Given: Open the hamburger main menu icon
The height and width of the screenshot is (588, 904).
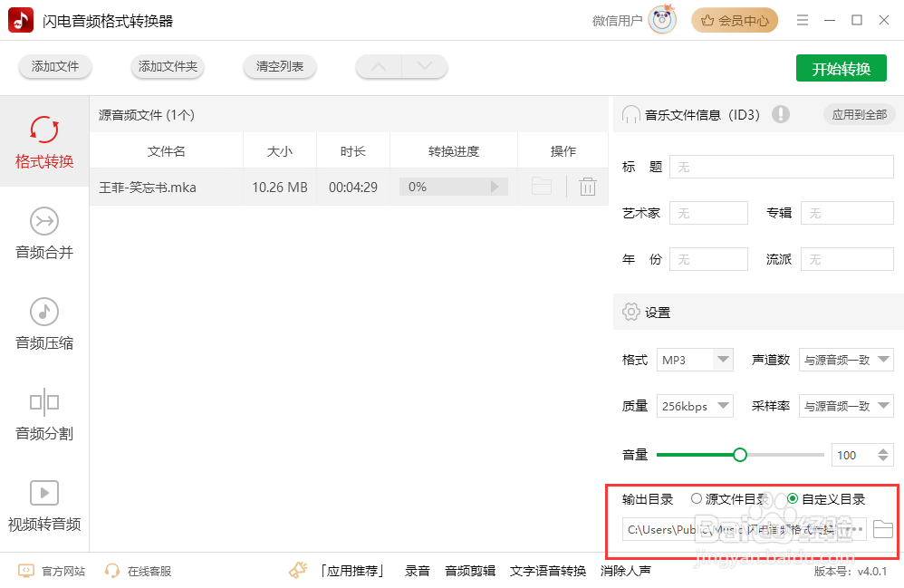Looking at the screenshot, I should [803, 20].
